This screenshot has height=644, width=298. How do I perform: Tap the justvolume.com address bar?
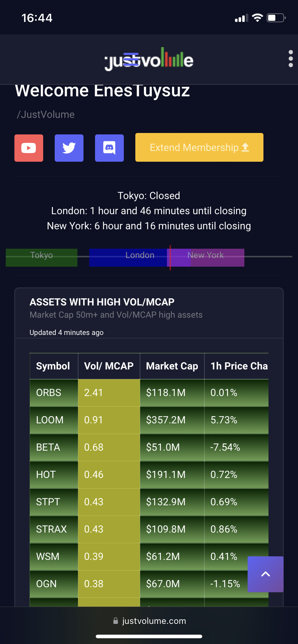149,621
